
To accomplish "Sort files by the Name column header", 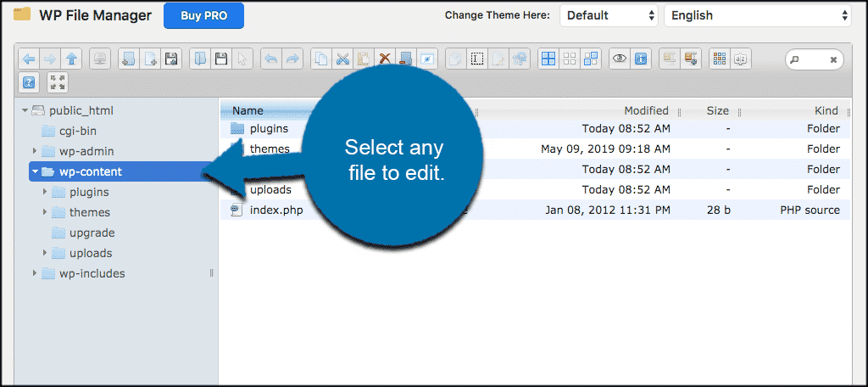I will pos(248,110).
